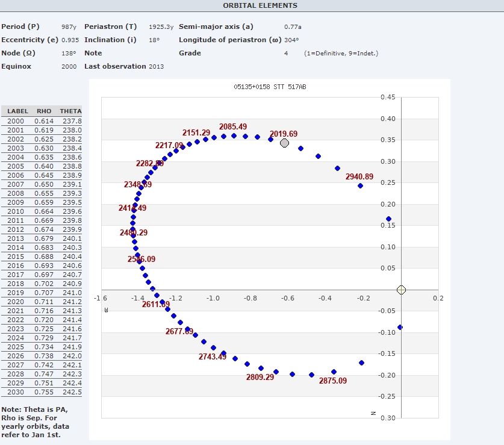Select the 2677.69 epoch label
504x445 pixels.
[179, 331]
